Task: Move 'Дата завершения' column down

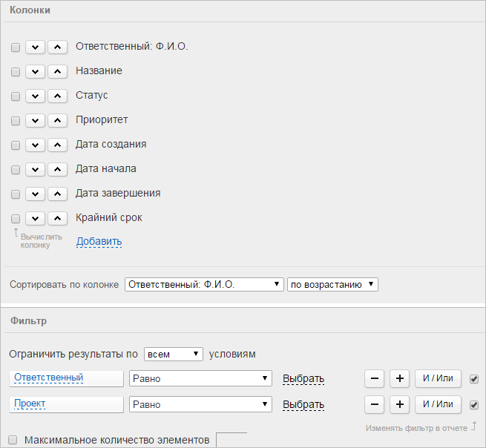Action: pyautogui.click(x=36, y=194)
